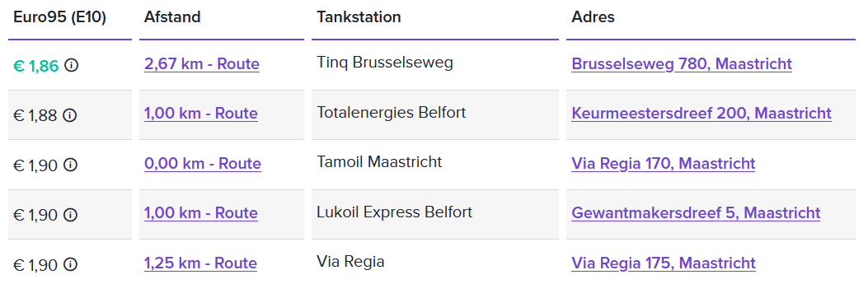Click the Adres column header
Image resolution: width=868 pixels, height=298 pixels.
pos(593,17)
